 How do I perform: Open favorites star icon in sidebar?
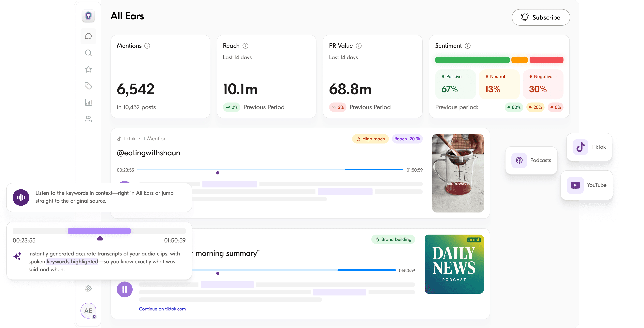(88, 69)
